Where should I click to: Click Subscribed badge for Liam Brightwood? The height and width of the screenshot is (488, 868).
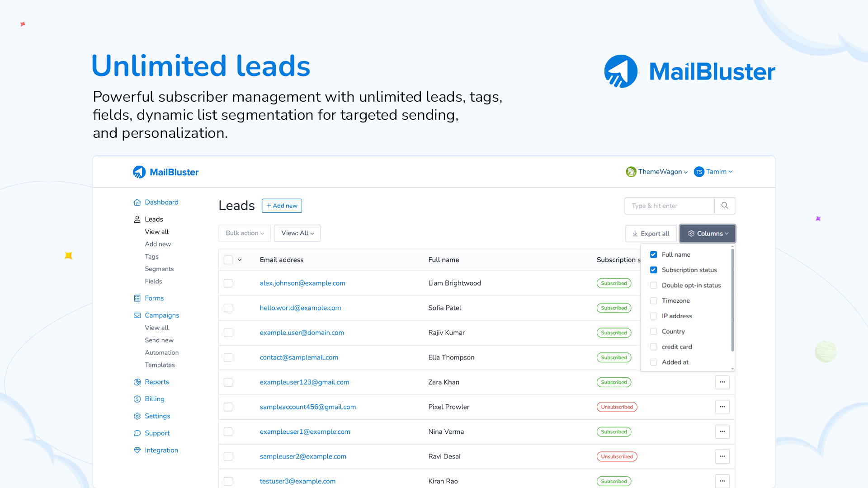pos(614,283)
